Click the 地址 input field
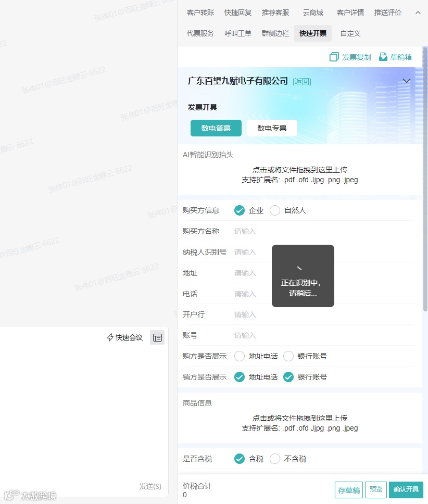 pos(323,273)
